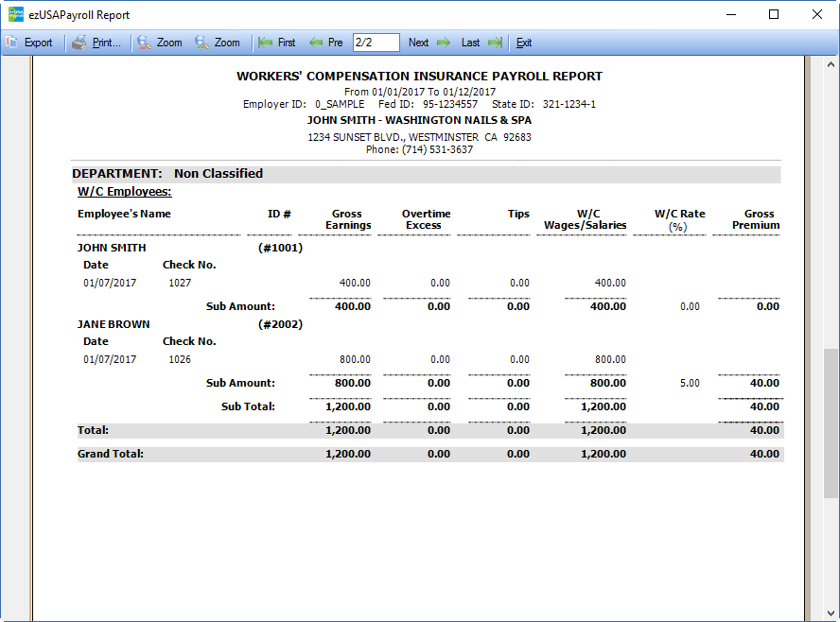Viewport: 840px width, 622px height.
Task: Click the Export icon in the toolbar
Action: coord(11,43)
